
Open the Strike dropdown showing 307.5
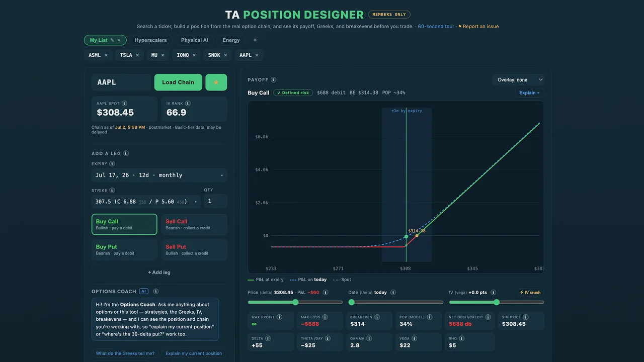pyautogui.click(x=146, y=201)
